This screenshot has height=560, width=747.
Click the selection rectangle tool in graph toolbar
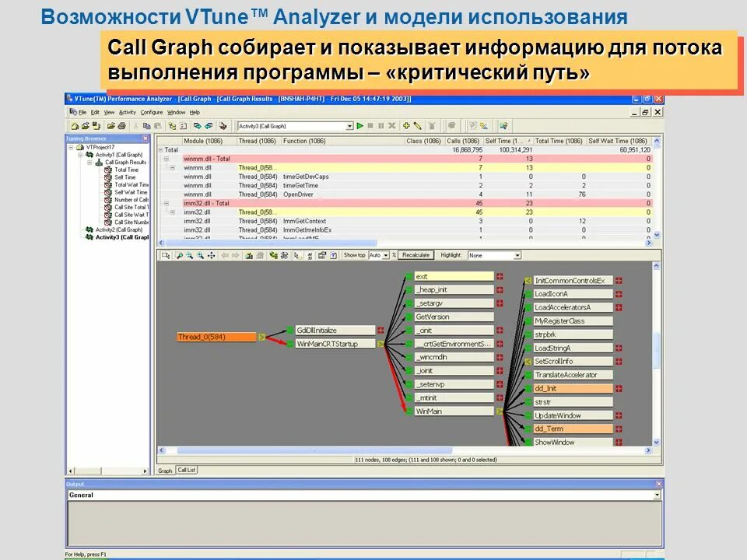coord(166,256)
